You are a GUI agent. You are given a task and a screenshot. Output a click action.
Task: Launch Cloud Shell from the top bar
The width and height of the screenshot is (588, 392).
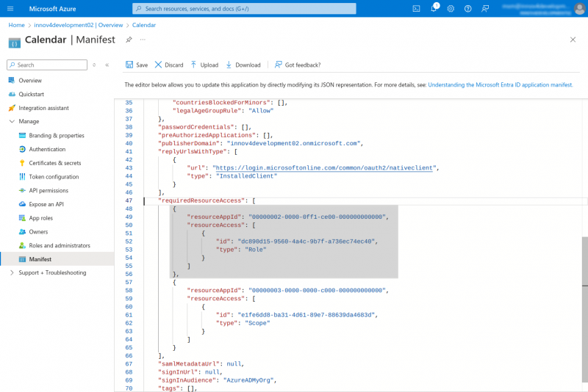click(416, 9)
